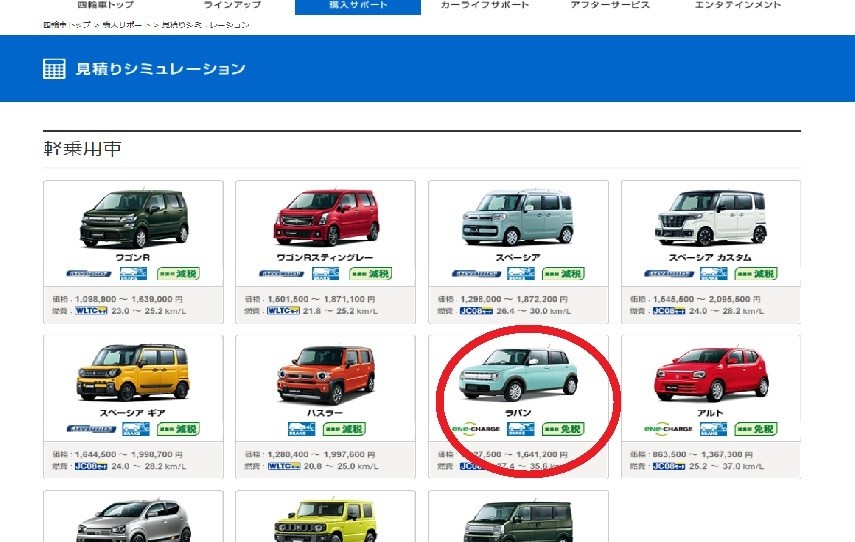Screen dimensions: 855x542
Task: Click price text 1,280,400 ～ 1,997,600 円
Action: click(321, 454)
